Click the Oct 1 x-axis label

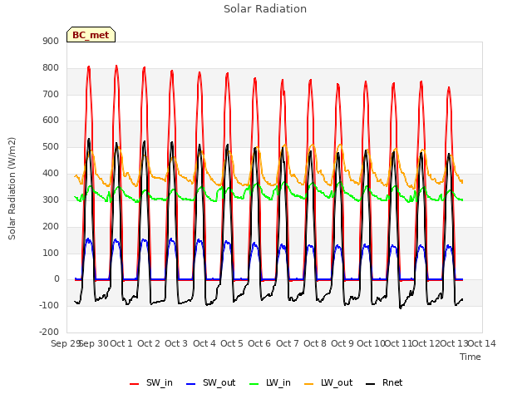pyautogui.click(x=121, y=343)
